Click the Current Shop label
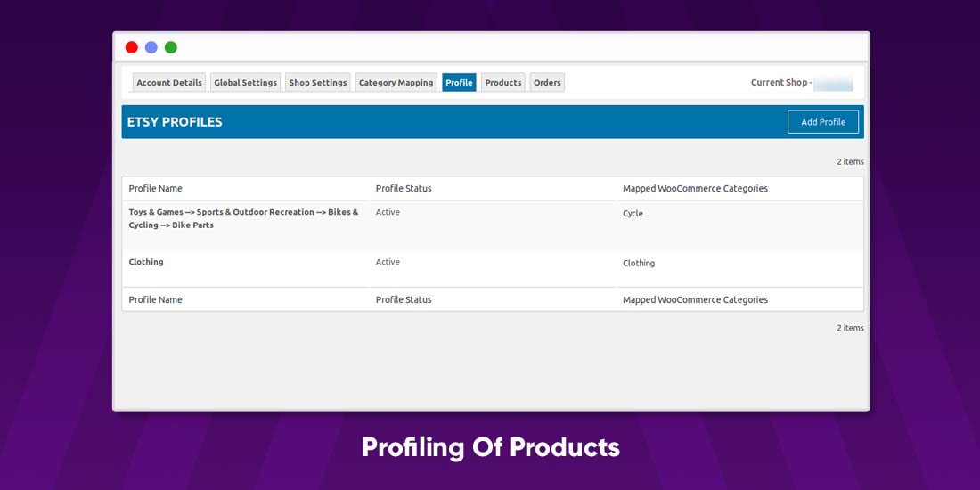This screenshot has width=980, height=490. coord(780,82)
